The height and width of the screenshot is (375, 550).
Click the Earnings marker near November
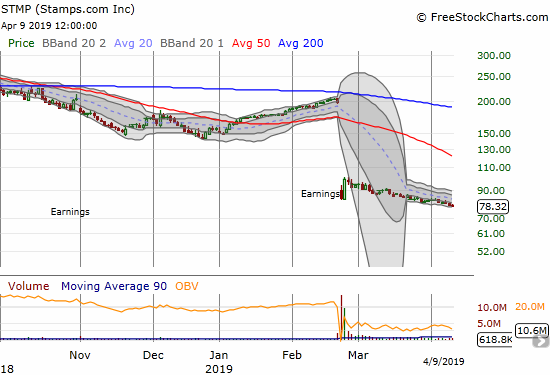(70, 212)
